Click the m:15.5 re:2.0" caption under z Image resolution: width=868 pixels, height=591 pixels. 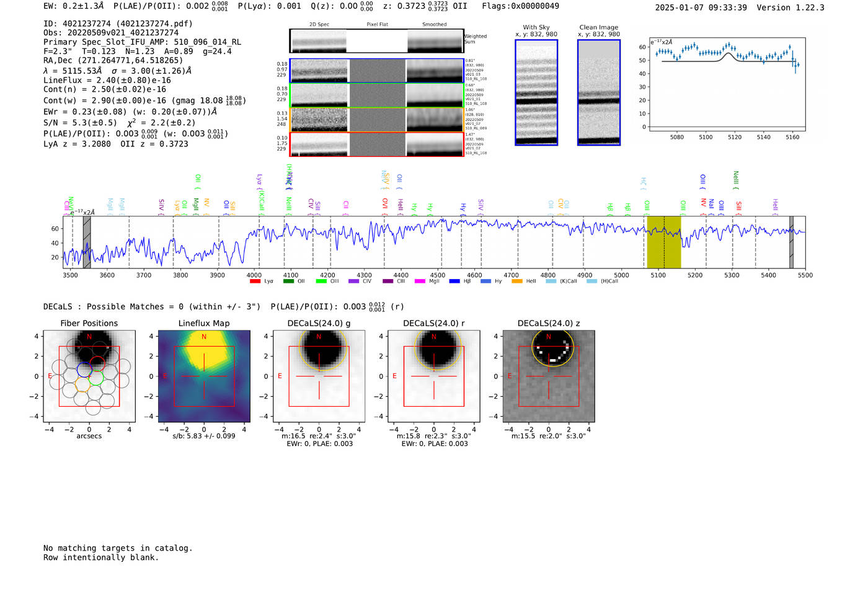[549, 436]
